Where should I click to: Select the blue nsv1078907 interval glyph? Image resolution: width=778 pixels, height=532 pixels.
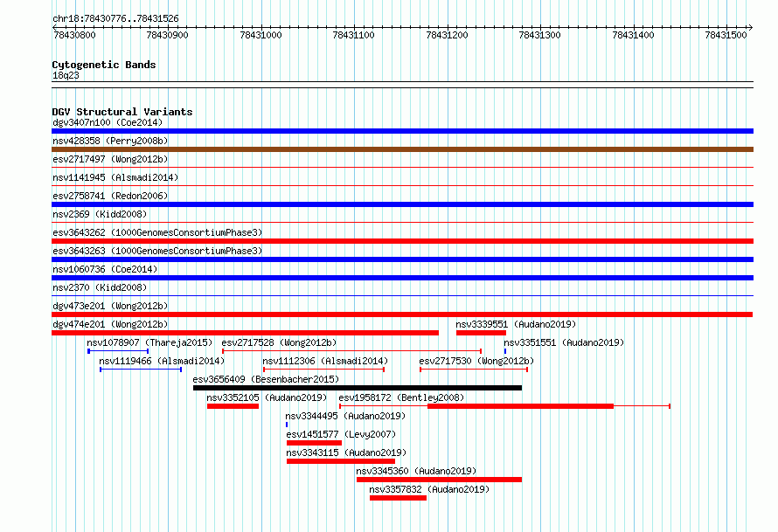coord(118,351)
